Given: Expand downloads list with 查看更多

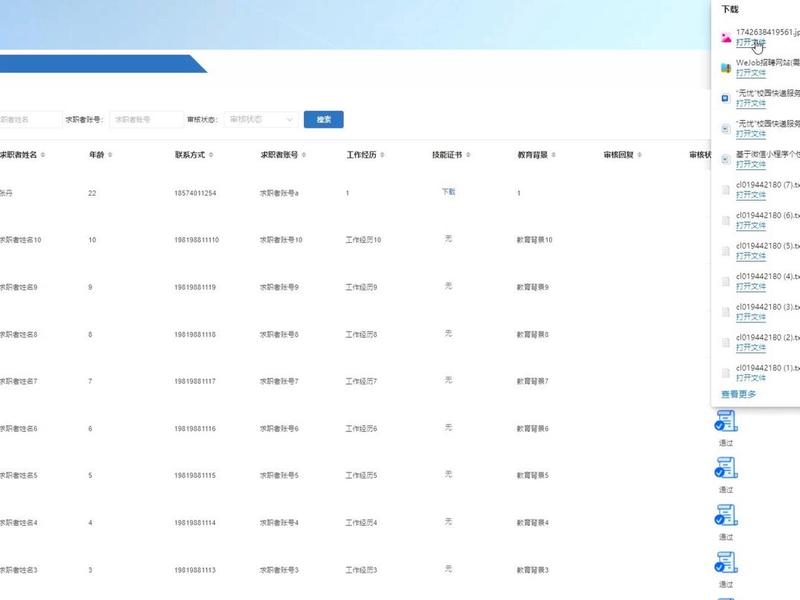Looking at the screenshot, I should 739,394.
